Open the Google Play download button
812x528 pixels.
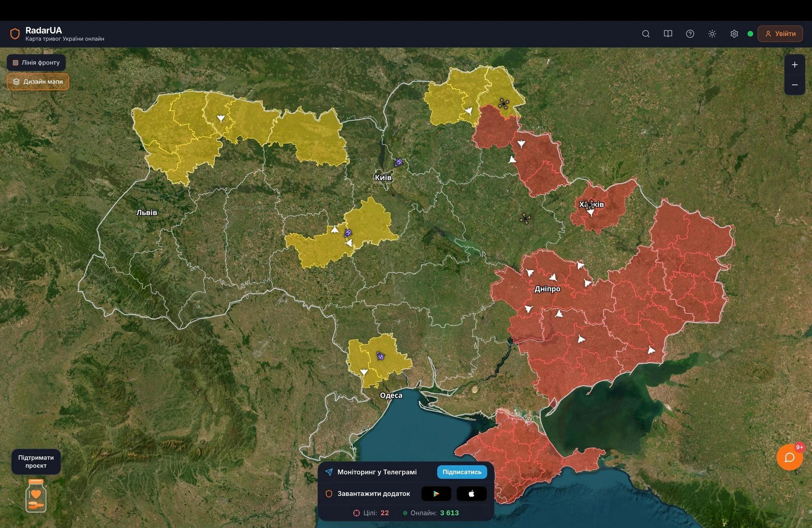point(436,493)
